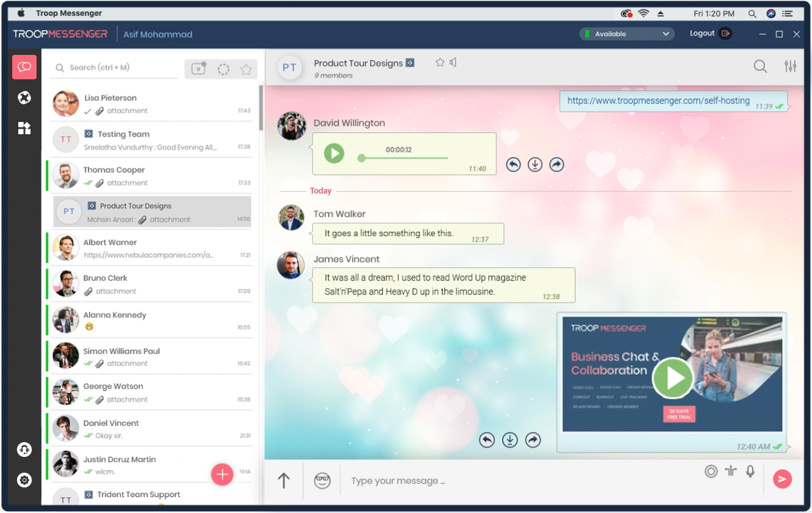The image size is (812, 513).
Task: Open the emoji picker
Action: pyautogui.click(x=322, y=481)
